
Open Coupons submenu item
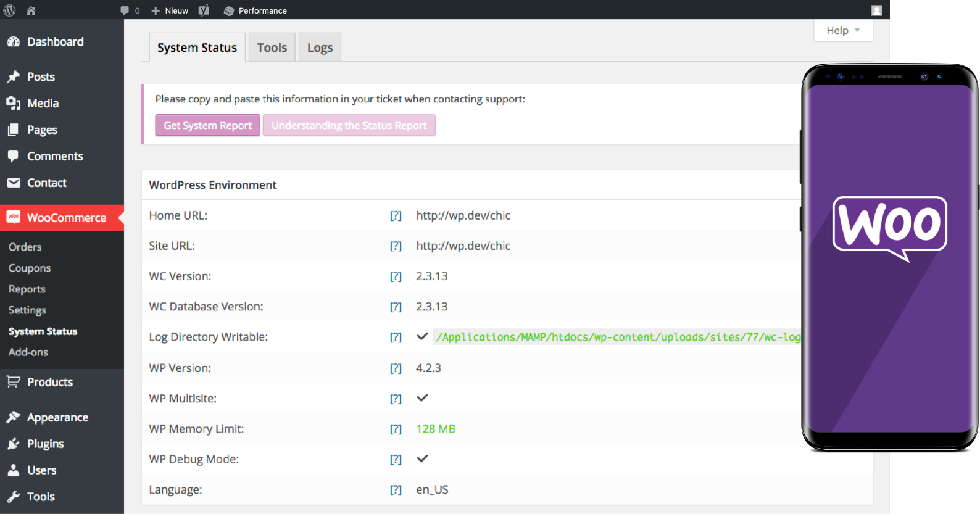[x=30, y=268]
